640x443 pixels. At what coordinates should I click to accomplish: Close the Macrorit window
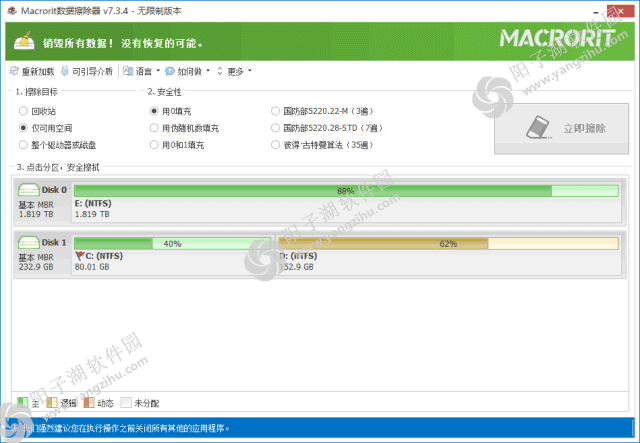pyautogui.click(x=620, y=11)
